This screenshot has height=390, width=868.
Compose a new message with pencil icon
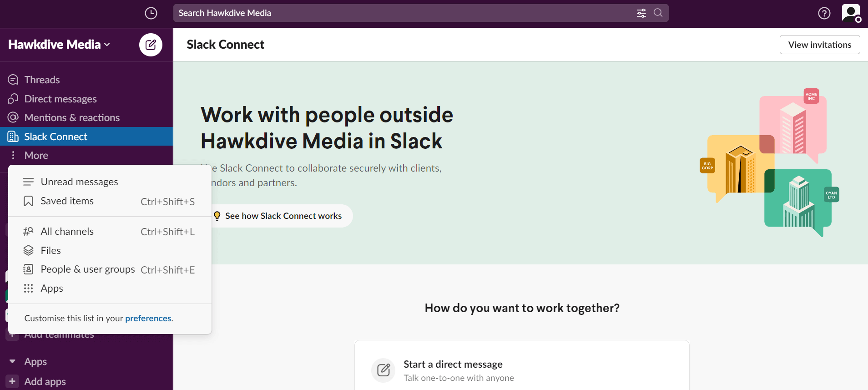pyautogui.click(x=151, y=45)
